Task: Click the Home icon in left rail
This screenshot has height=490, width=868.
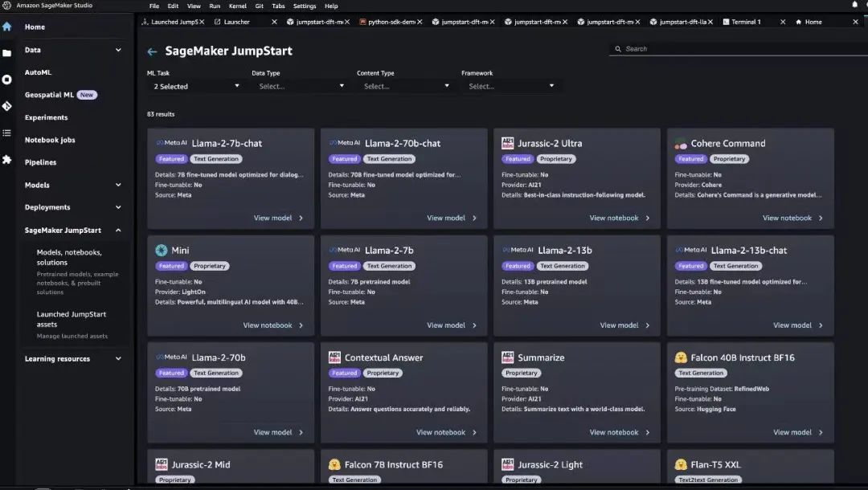Action: click(7, 27)
